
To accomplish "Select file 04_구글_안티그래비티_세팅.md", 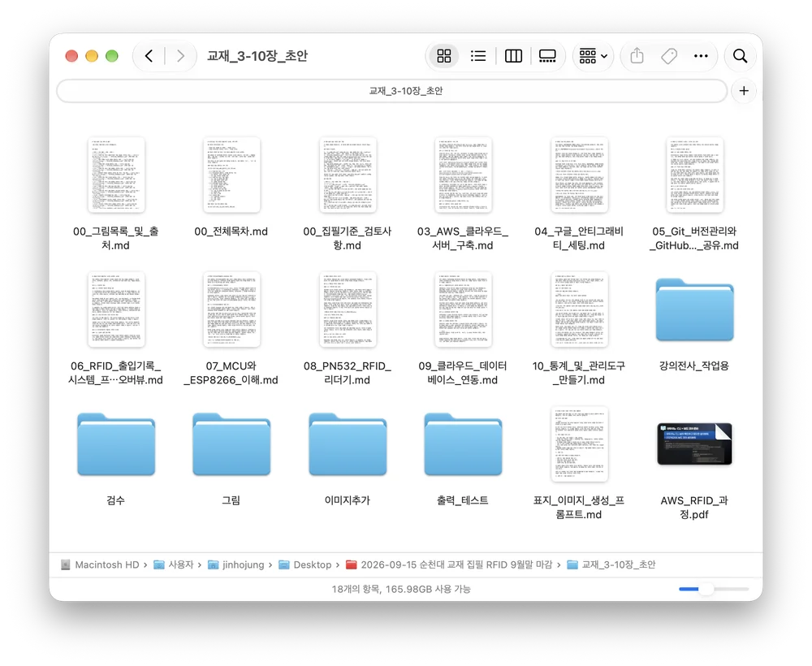I will pos(579,194).
